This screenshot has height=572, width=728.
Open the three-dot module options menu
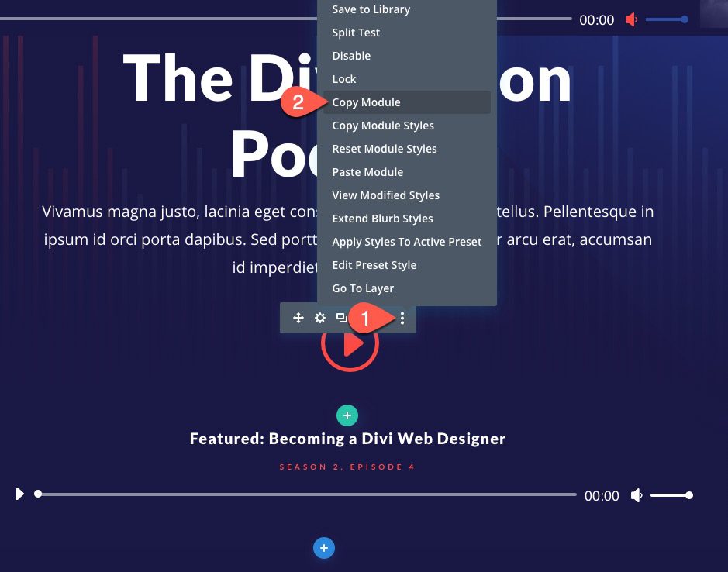coord(402,318)
